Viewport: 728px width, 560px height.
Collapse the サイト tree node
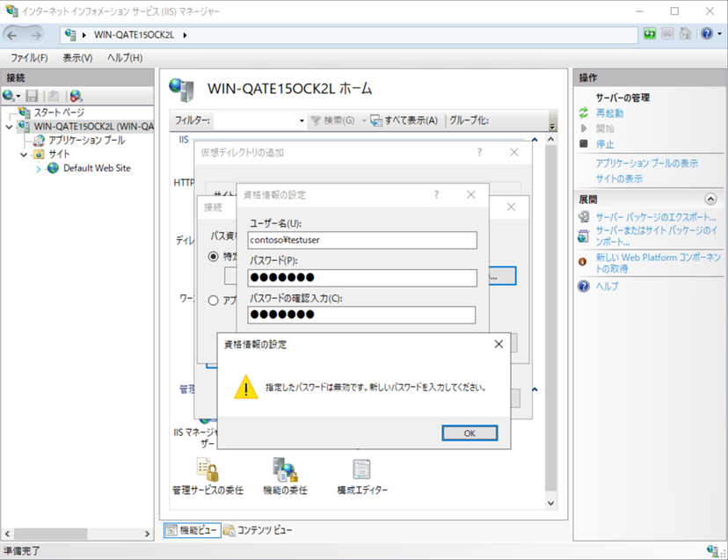coord(25,155)
